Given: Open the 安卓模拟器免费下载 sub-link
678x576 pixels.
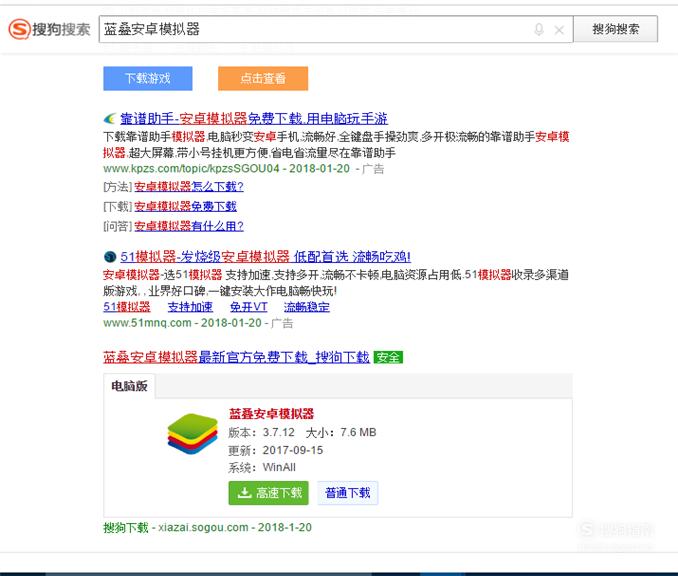Looking at the screenshot, I should click(x=185, y=206).
